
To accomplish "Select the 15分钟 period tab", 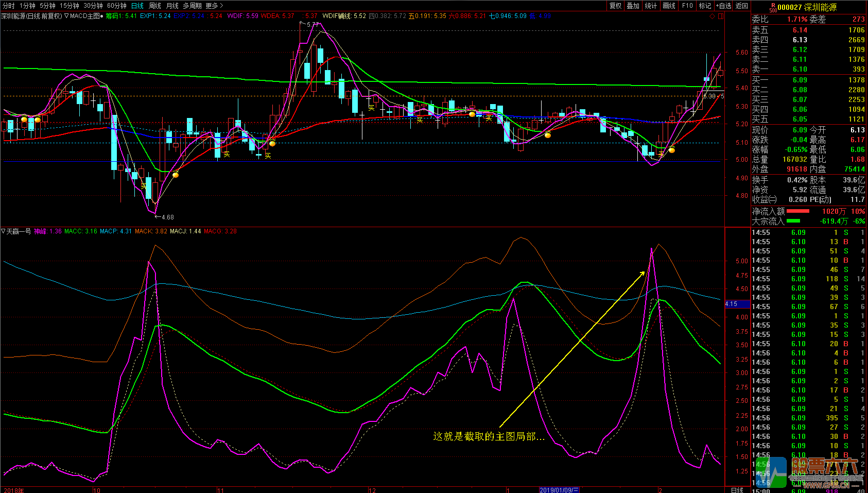I will click(70, 6).
